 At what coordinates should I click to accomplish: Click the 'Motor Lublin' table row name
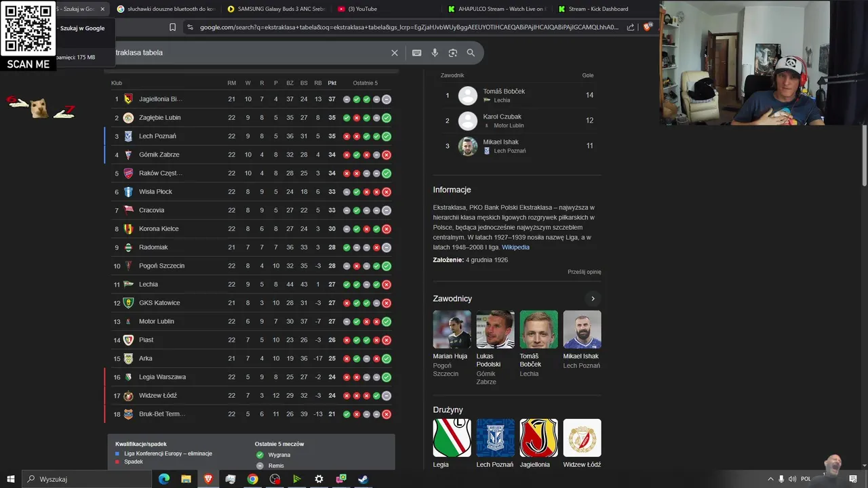click(x=156, y=321)
